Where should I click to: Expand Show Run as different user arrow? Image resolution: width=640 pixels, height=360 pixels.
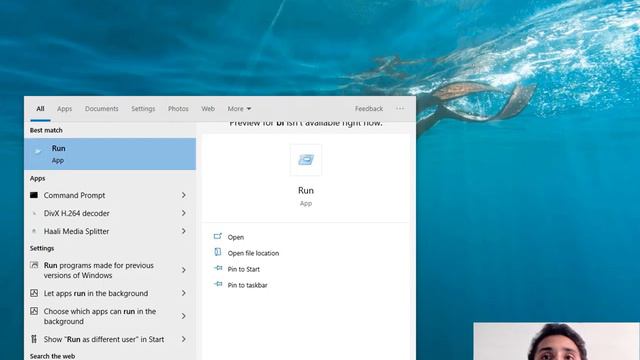point(184,339)
